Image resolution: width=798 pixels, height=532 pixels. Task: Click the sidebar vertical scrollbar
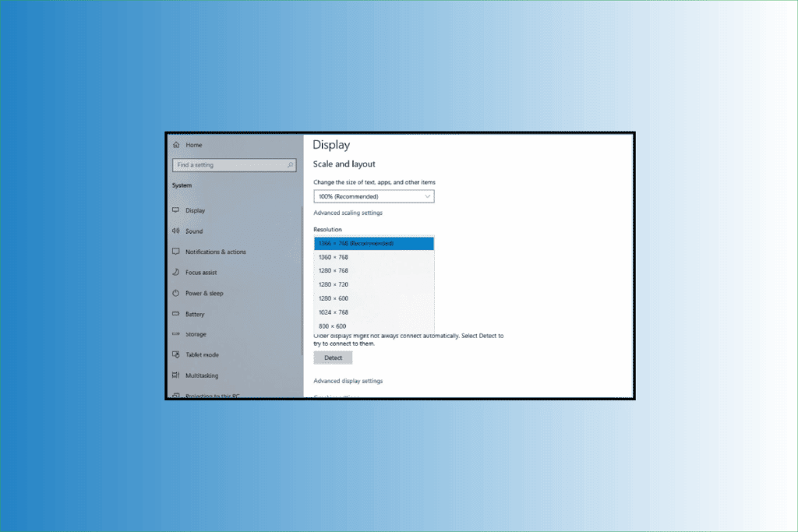click(302, 280)
